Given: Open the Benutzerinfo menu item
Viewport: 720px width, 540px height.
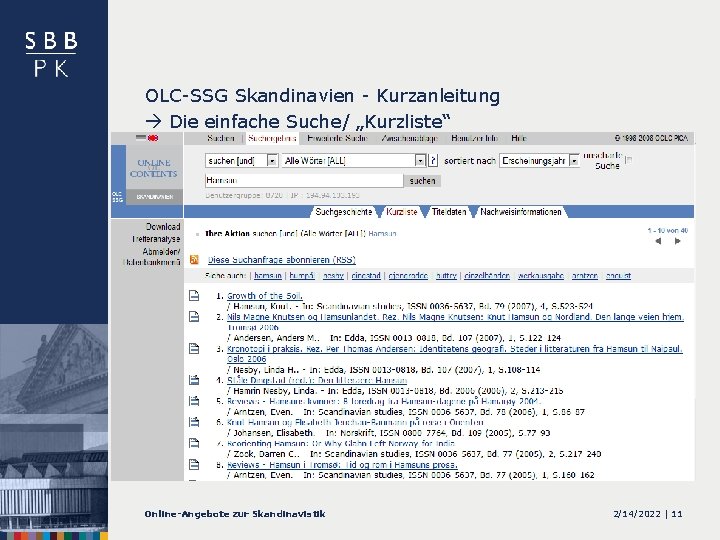Looking at the screenshot, I should coord(474,138).
